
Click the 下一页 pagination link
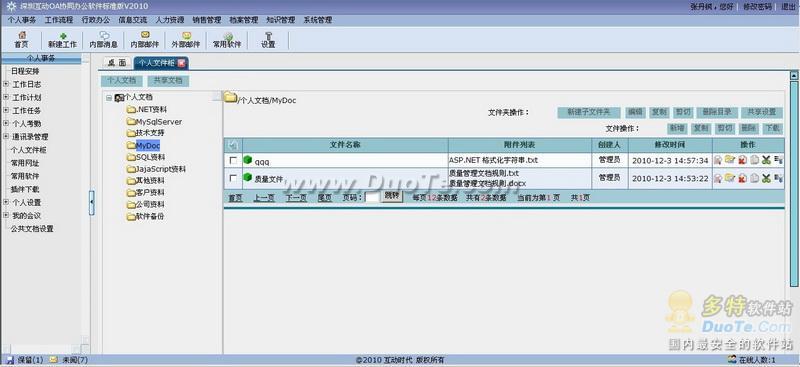click(296, 198)
